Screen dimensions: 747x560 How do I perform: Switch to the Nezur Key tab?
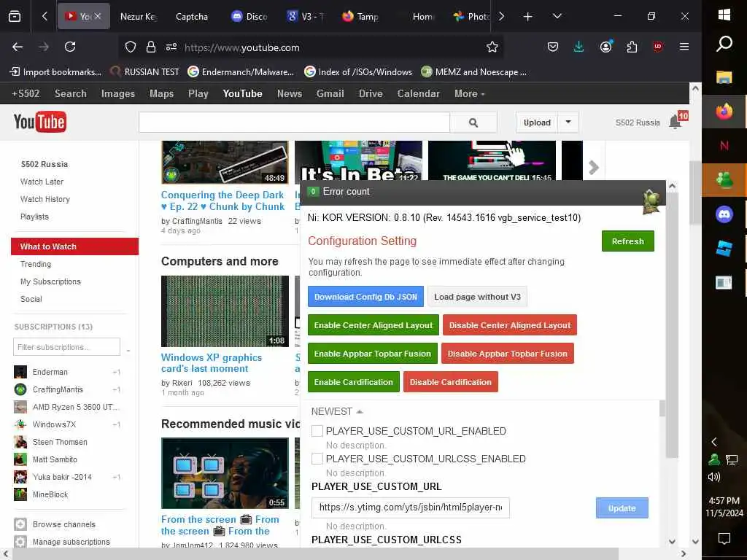(x=136, y=17)
